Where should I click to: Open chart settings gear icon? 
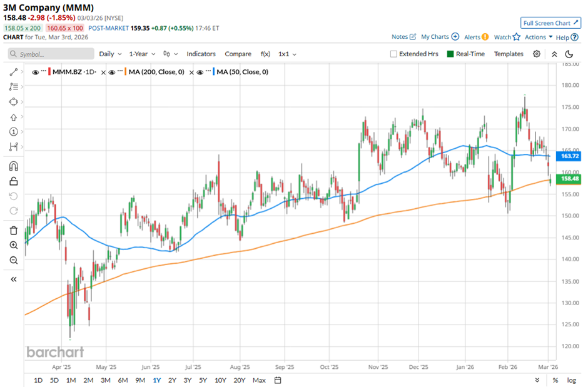tap(537, 54)
